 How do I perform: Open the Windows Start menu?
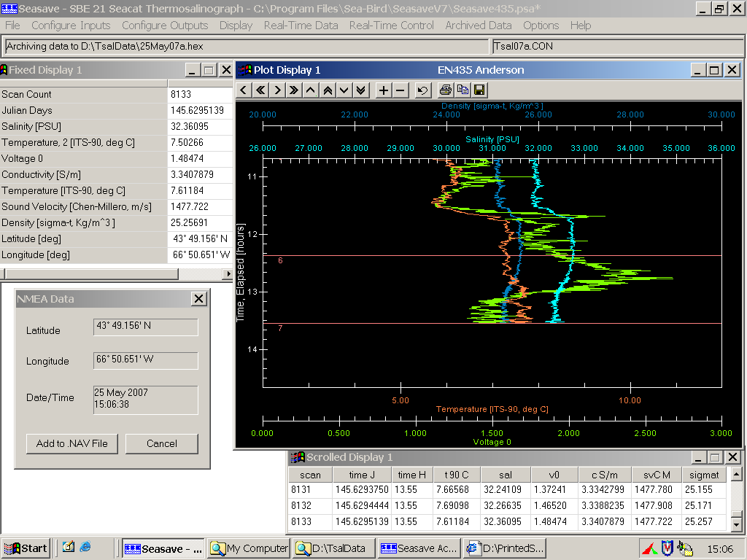[26, 548]
